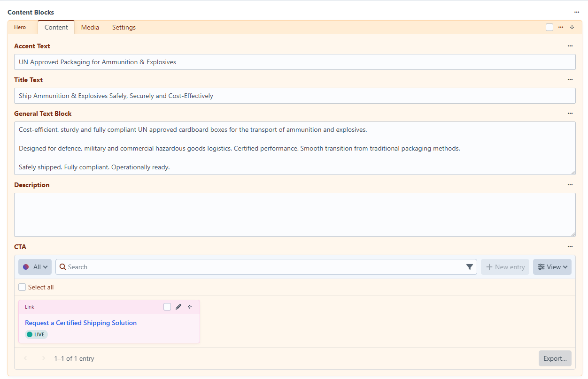588x379 pixels.
Task: Open Content Blocks field actions menu
Action: coord(577,12)
